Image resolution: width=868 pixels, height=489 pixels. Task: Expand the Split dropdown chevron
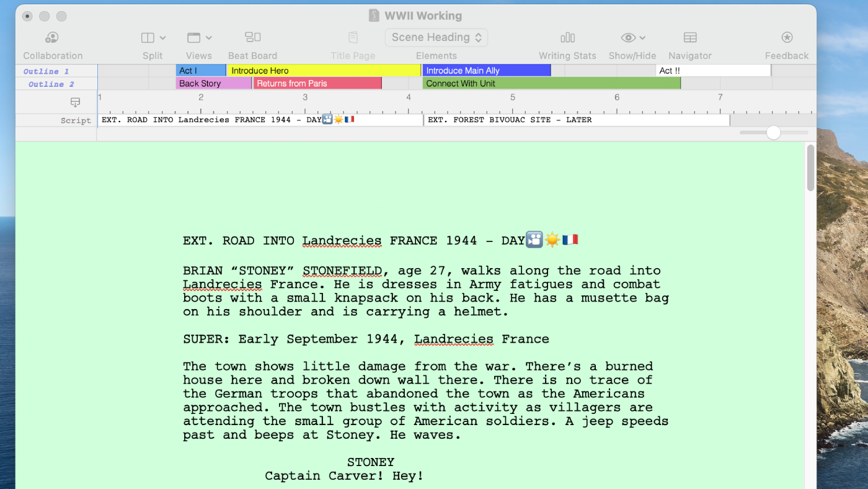point(162,37)
